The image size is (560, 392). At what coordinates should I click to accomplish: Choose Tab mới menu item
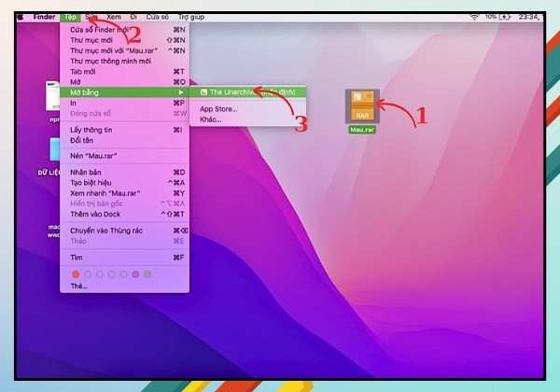(124, 72)
